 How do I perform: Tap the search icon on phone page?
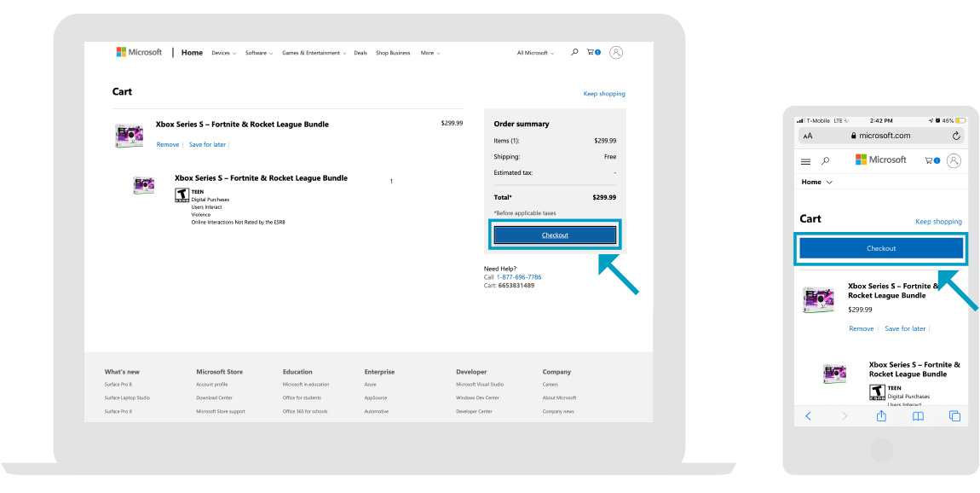825,161
